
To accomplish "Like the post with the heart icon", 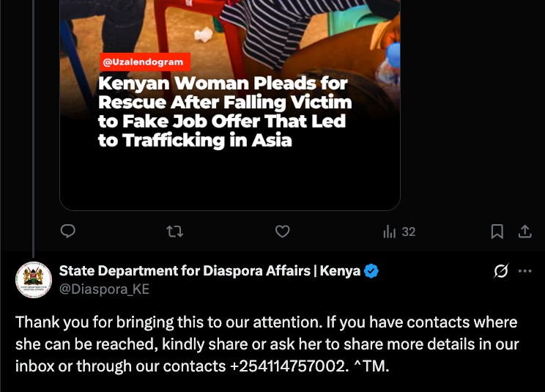I will 282,231.
